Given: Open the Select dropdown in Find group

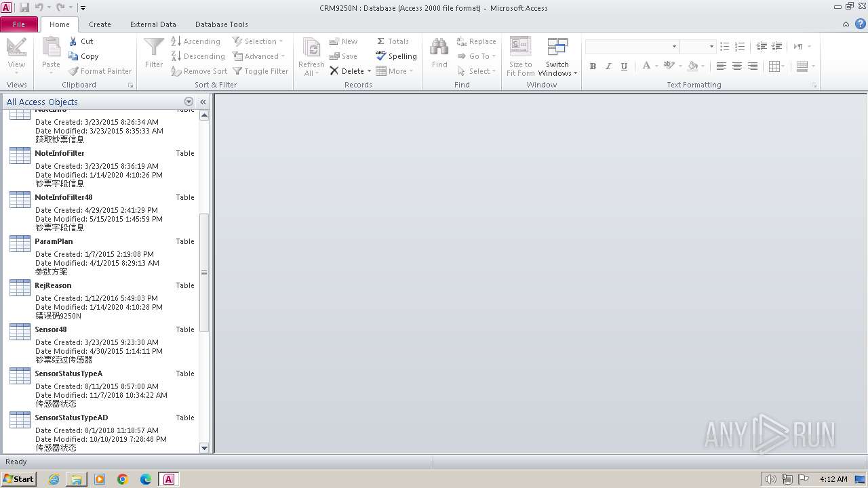Looking at the screenshot, I should (x=477, y=71).
